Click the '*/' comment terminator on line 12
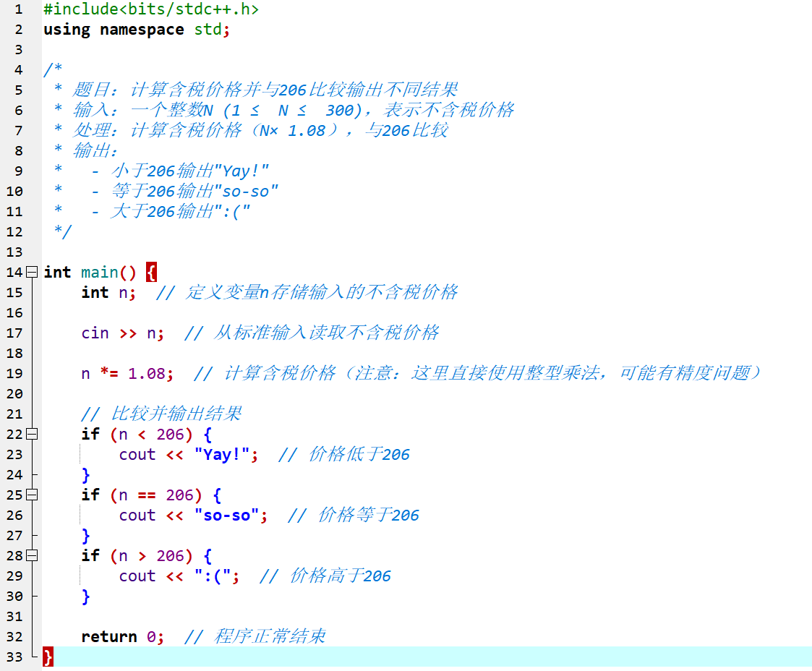The image size is (812, 671). tap(63, 231)
